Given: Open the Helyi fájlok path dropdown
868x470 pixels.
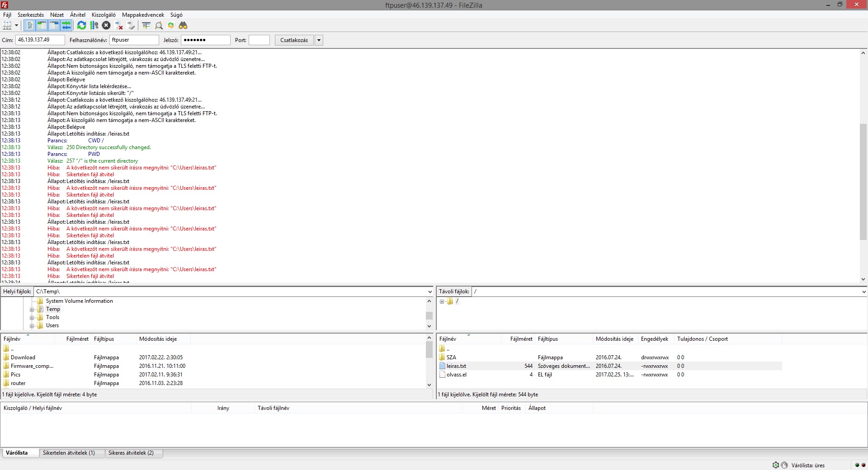Looking at the screenshot, I should [x=429, y=292].
